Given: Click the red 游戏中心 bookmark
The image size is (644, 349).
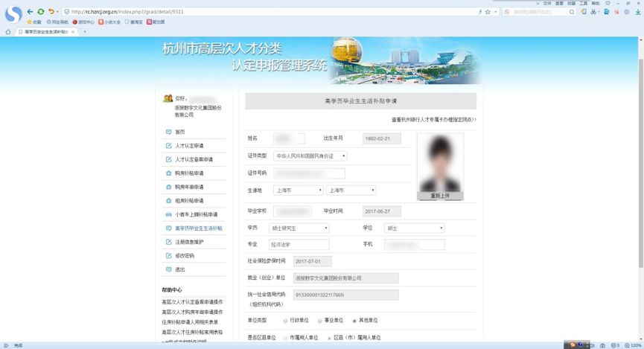Looking at the screenshot, I should tap(83, 22).
